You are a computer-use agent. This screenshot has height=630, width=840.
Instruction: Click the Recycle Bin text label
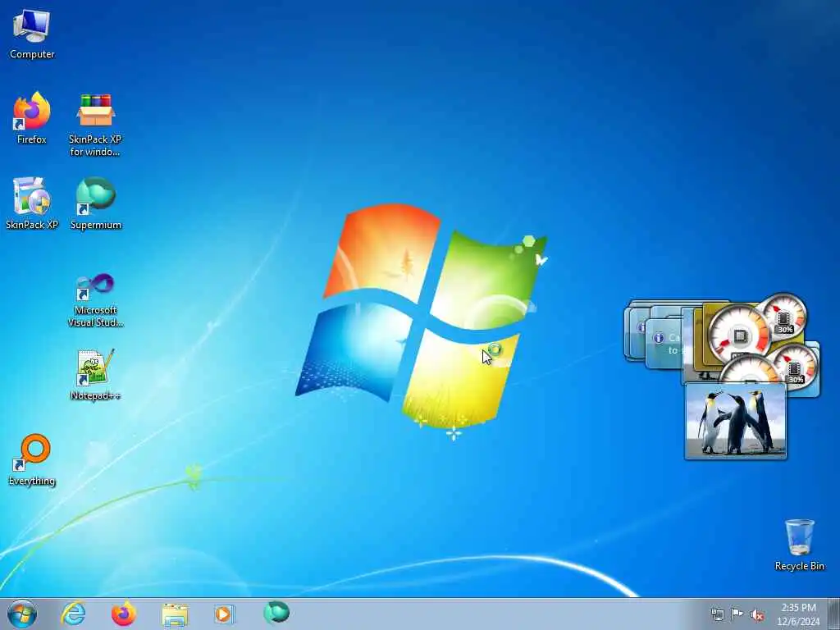click(799, 566)
